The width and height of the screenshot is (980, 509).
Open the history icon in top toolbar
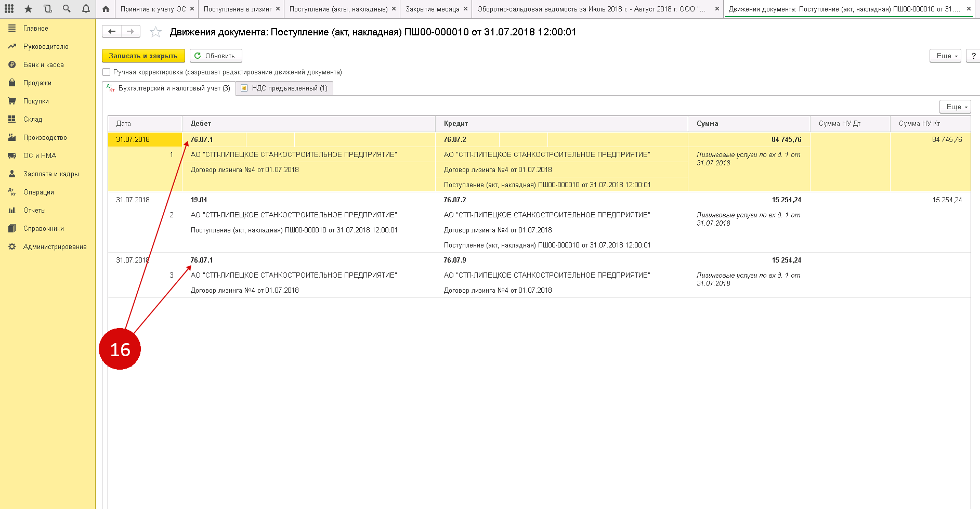48,9
